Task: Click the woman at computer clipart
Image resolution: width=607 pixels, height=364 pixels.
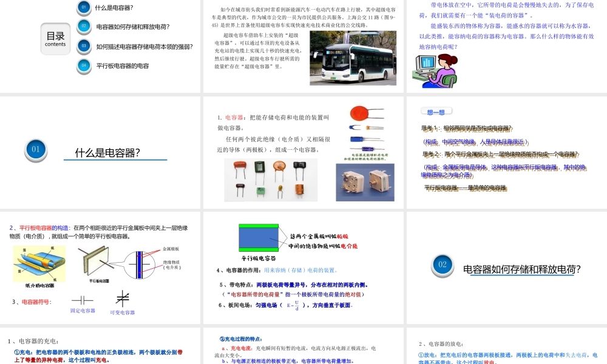Action: pos(435,71)
